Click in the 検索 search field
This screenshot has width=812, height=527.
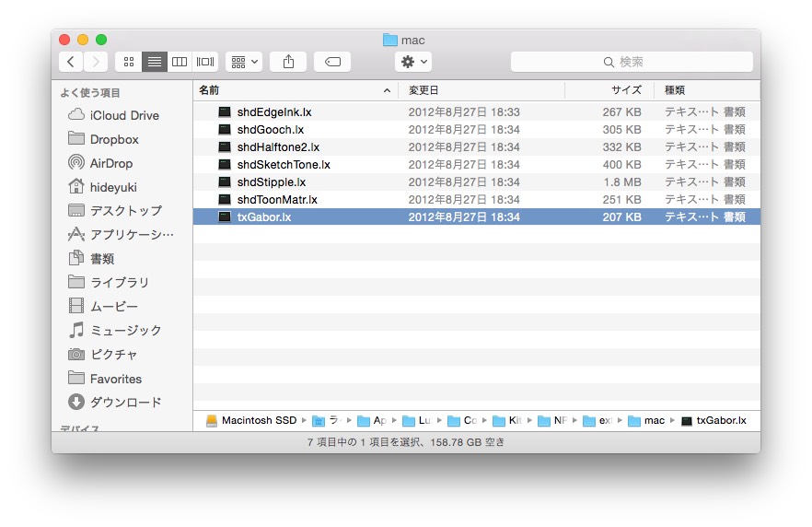tap(632, 62)
